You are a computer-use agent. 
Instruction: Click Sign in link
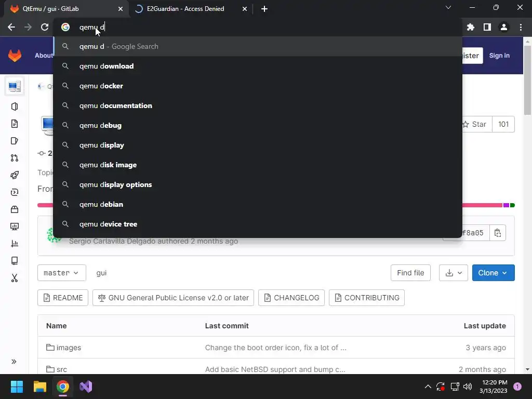[x=499, y=55]
